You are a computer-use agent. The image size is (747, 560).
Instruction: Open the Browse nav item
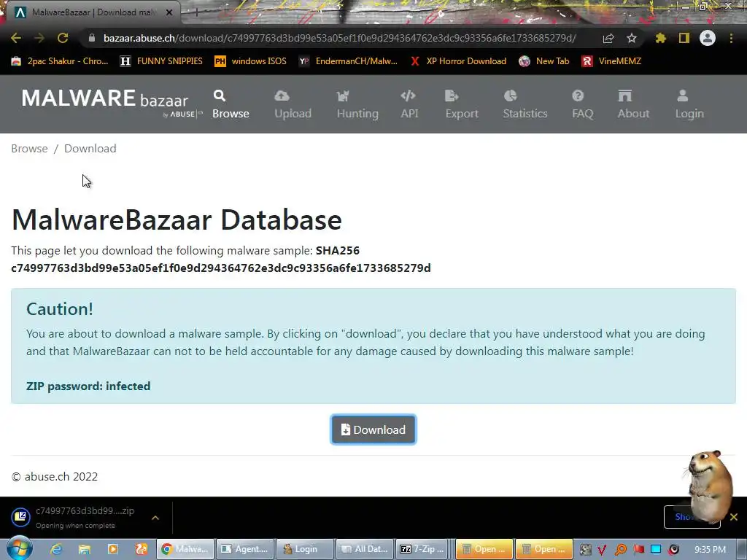[x=231, y=104]
